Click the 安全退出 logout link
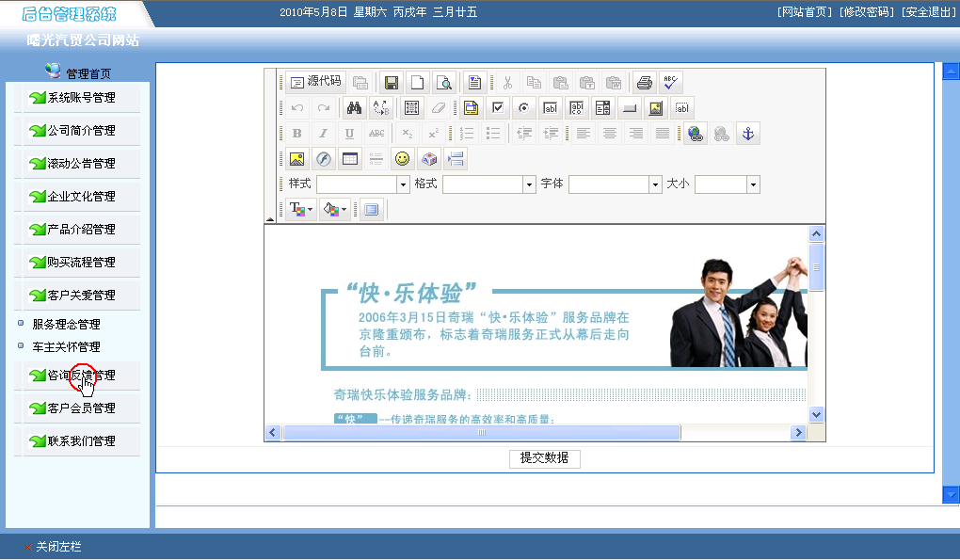This screenshot has height=560, width=960. (x=928, y=12)
